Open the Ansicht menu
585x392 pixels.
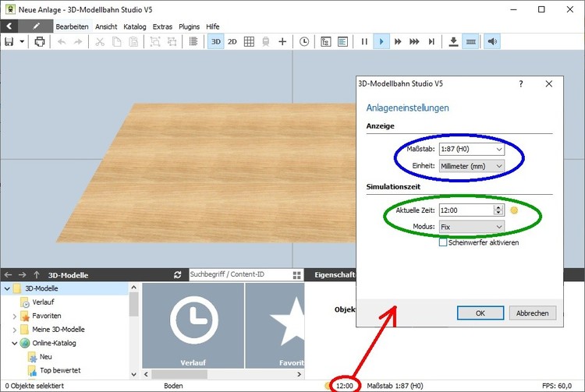(x=106, y=26)
